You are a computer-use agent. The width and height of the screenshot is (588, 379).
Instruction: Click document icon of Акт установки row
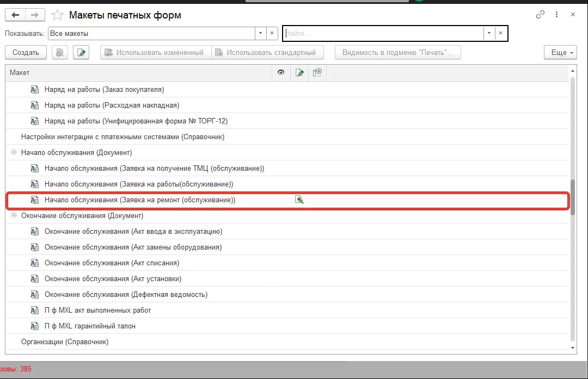coord(34,278)
